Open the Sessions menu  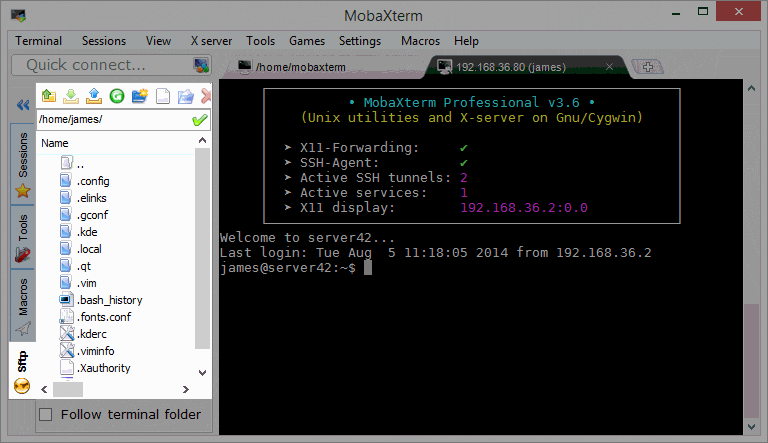[104, 41]
